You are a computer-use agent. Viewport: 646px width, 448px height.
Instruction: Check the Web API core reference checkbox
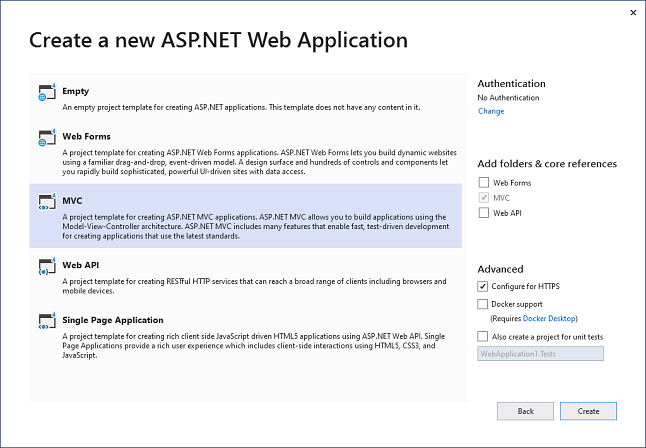(x=485, y=213)
